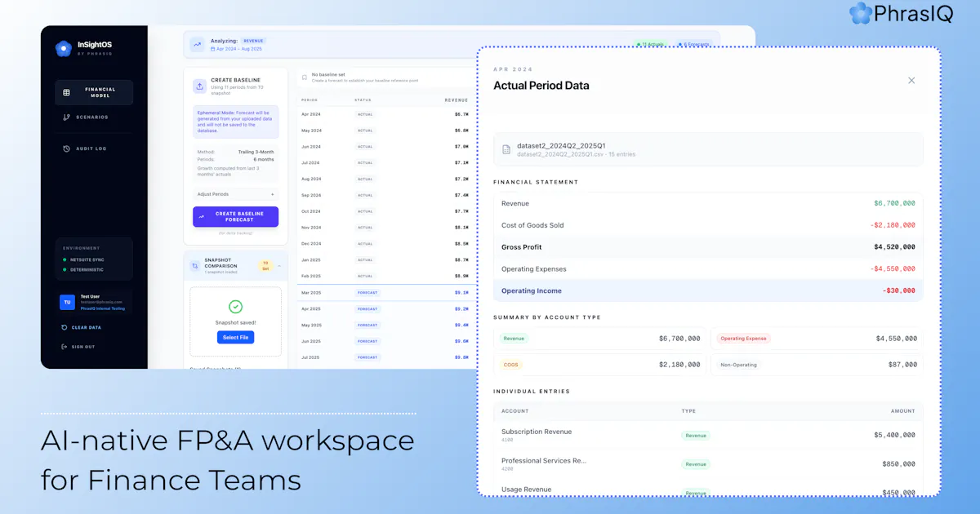Click the Scenarios branch icon

pyautogui.click(x=67, y=117)
